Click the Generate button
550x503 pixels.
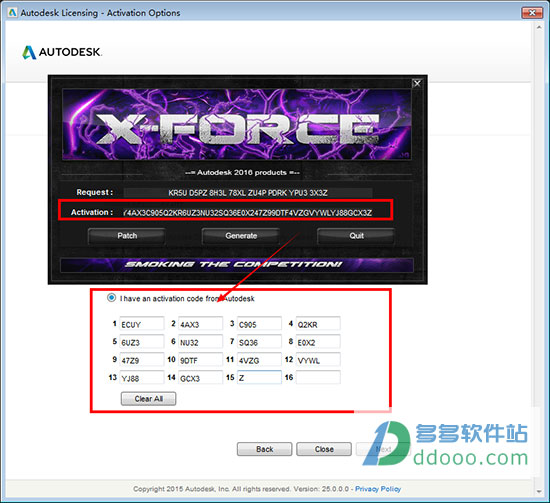click(x=241, y=236)
